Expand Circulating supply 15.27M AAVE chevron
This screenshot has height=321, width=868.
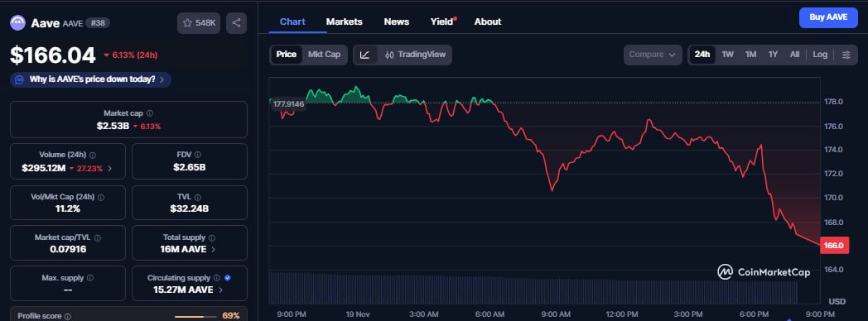[x=220, y=290]
